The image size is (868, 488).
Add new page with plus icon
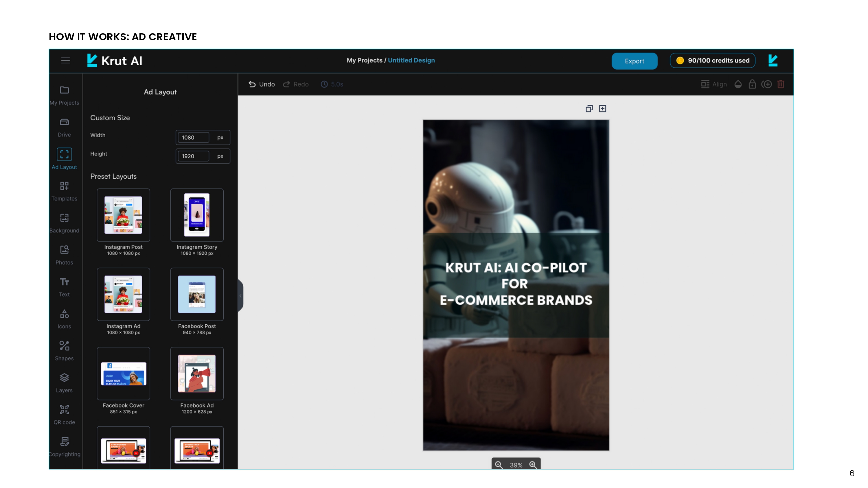[x=602, y=109]
